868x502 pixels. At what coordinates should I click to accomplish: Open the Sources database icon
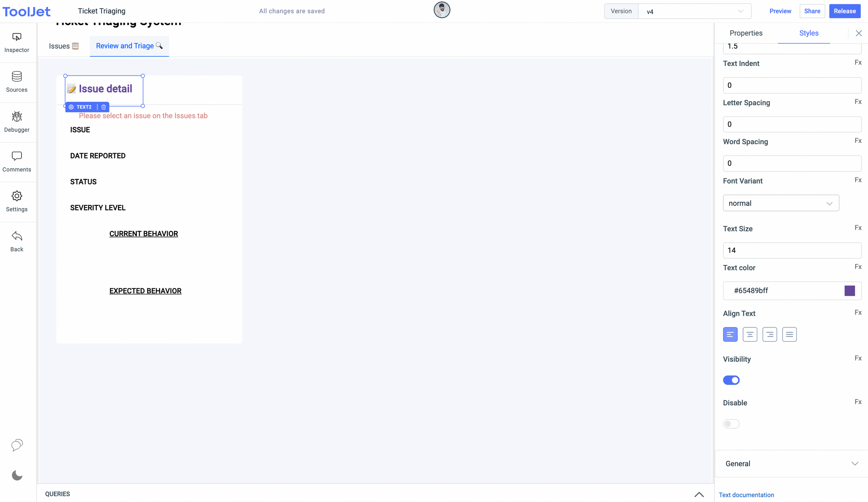[17, 77]
